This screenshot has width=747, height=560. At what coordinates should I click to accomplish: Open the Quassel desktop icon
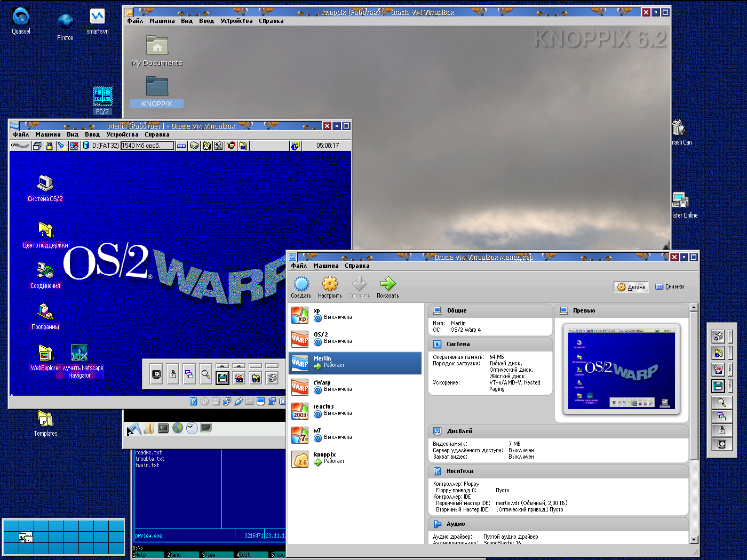tap(21, 20)
